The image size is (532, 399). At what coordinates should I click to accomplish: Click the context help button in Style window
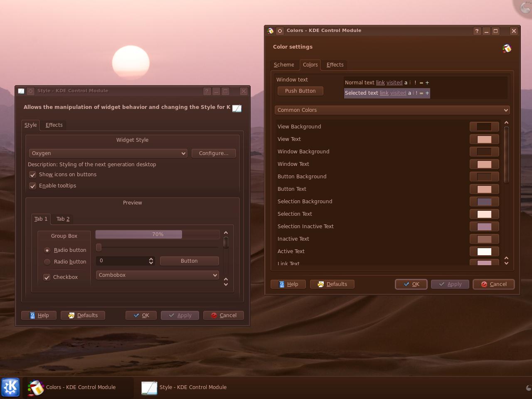pyautogui.click(x=207, y=91)
